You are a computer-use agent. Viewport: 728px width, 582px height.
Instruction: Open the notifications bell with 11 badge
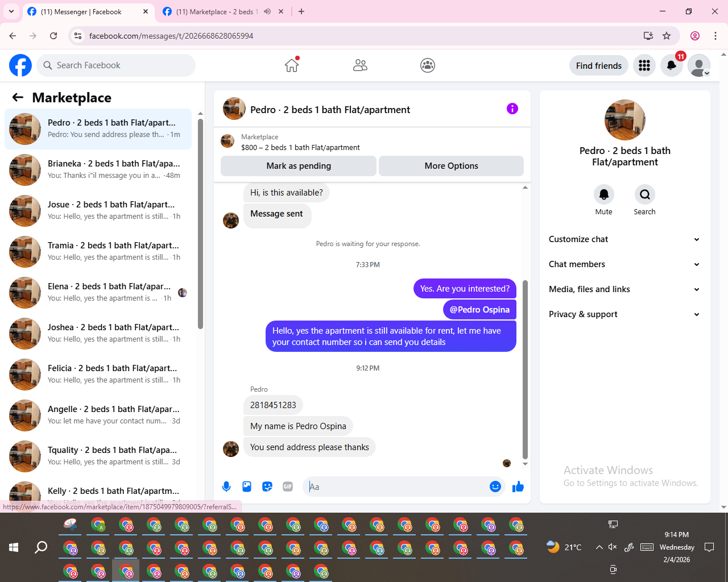coord(672,65)
